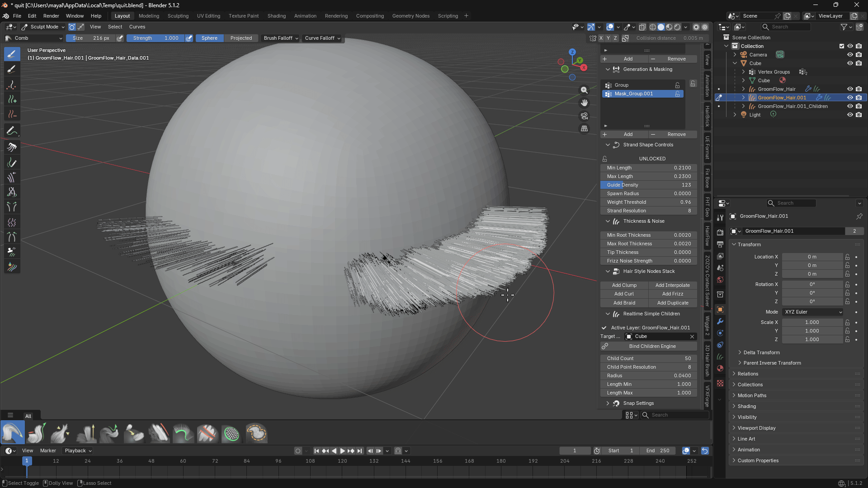Screen dimensions: 868x488
Task: Click the Add Clump button
Action: 624,286
